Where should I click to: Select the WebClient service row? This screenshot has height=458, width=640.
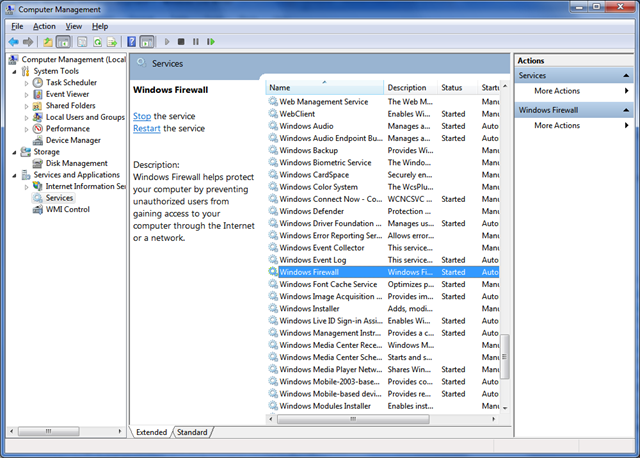[x=383, y=114]
